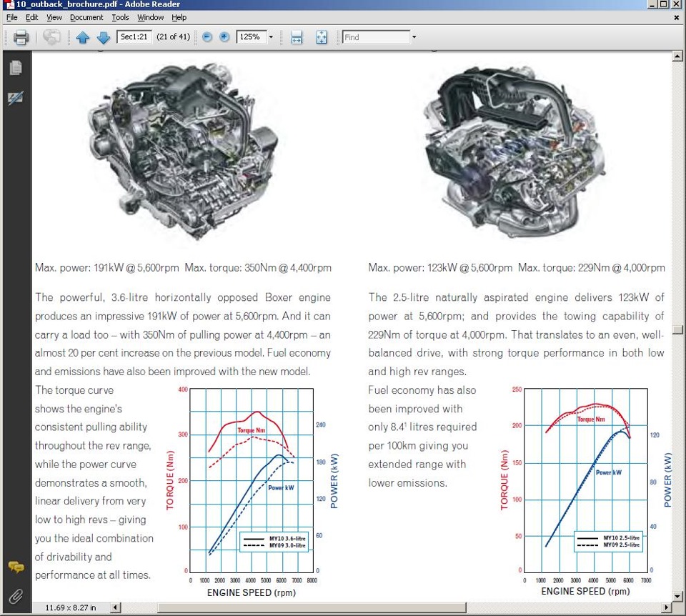Open the Pages panel in sidebar

click(x=16, y=68)
